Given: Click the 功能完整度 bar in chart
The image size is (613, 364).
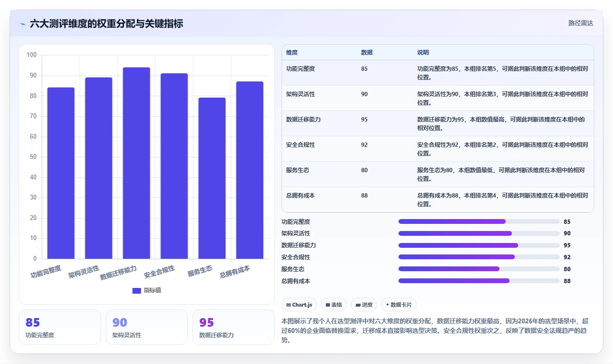Looking at the screenshot, I should point(61,173).
